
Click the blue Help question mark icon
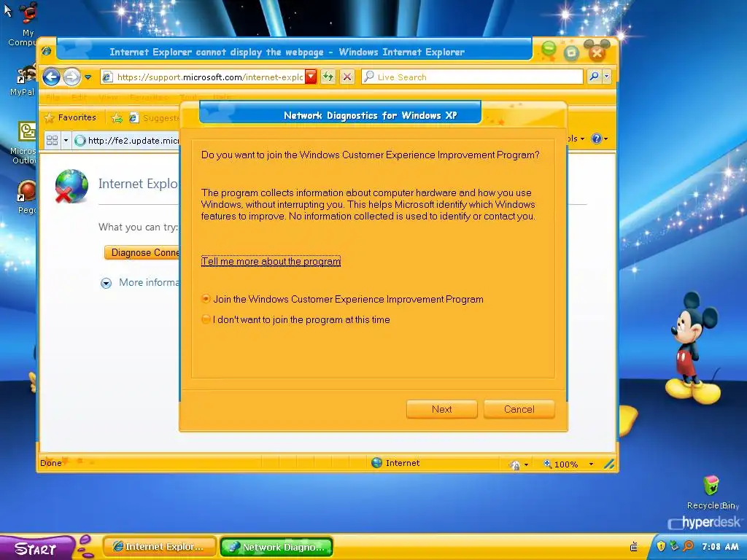point(596,139)
